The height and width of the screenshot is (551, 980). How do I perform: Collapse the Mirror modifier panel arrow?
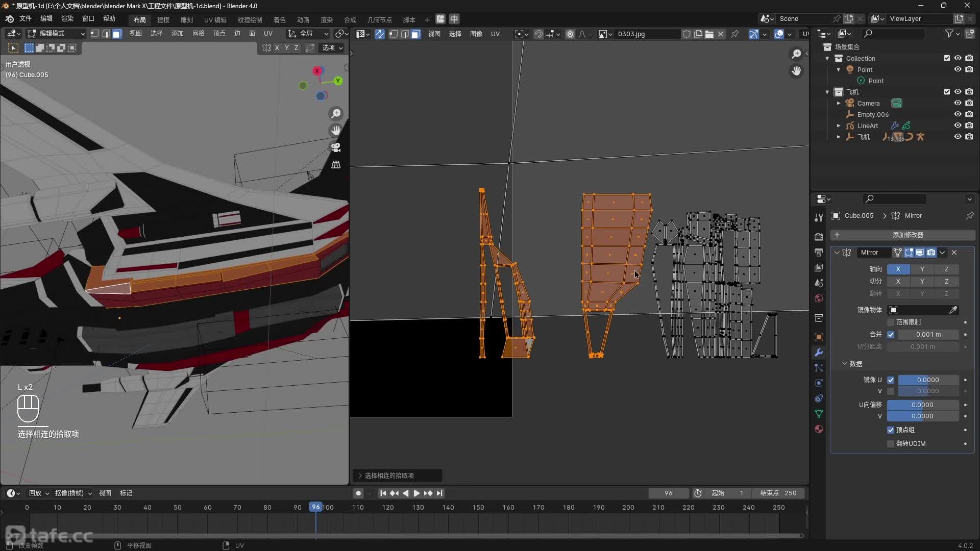coord(837,253)
